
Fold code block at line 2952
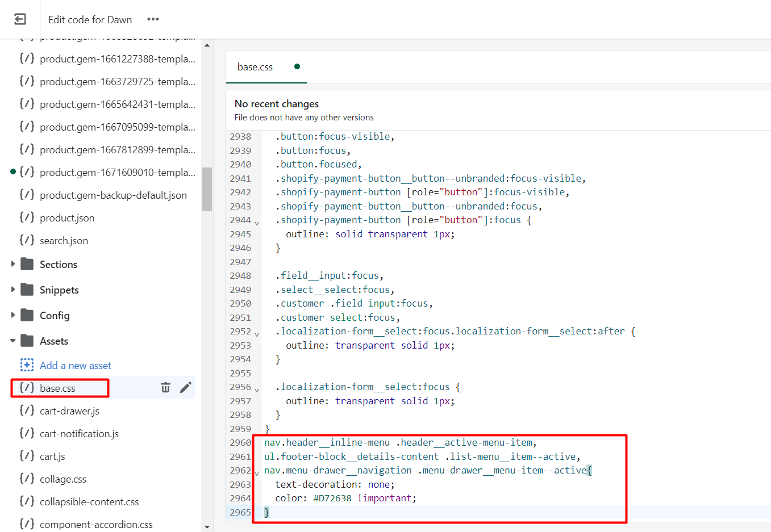[257, 334]
